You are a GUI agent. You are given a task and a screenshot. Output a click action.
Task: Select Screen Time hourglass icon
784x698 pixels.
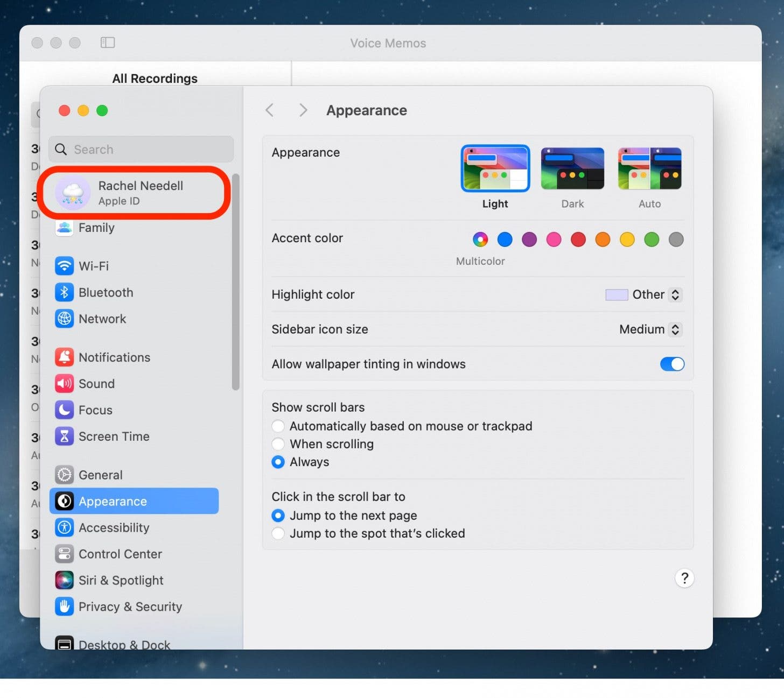tap(65, 436)
